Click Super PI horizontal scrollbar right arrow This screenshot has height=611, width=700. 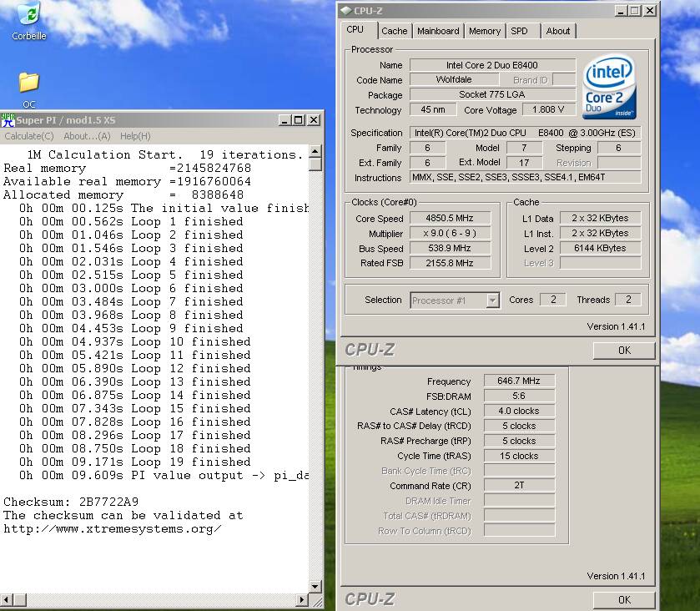[x=302, y=599]
